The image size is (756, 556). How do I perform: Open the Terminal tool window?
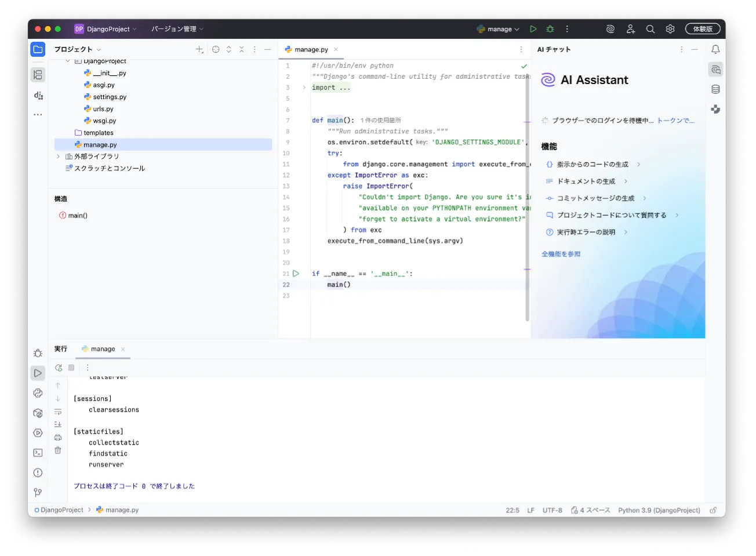[38, 453]
